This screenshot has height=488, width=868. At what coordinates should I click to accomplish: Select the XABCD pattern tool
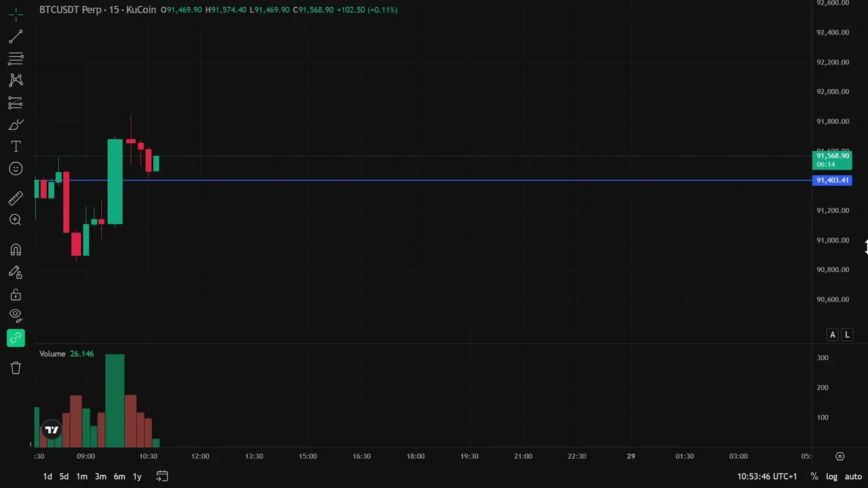point(16,80)
